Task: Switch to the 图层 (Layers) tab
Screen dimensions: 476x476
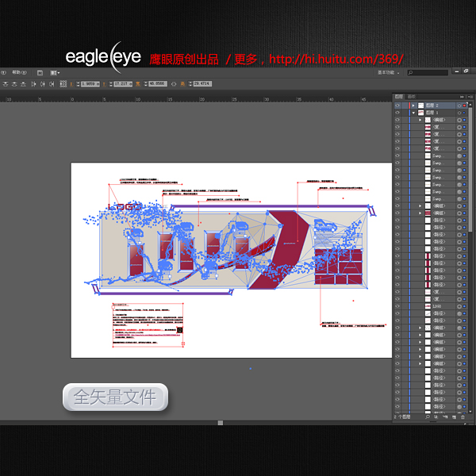Action: 399,97
